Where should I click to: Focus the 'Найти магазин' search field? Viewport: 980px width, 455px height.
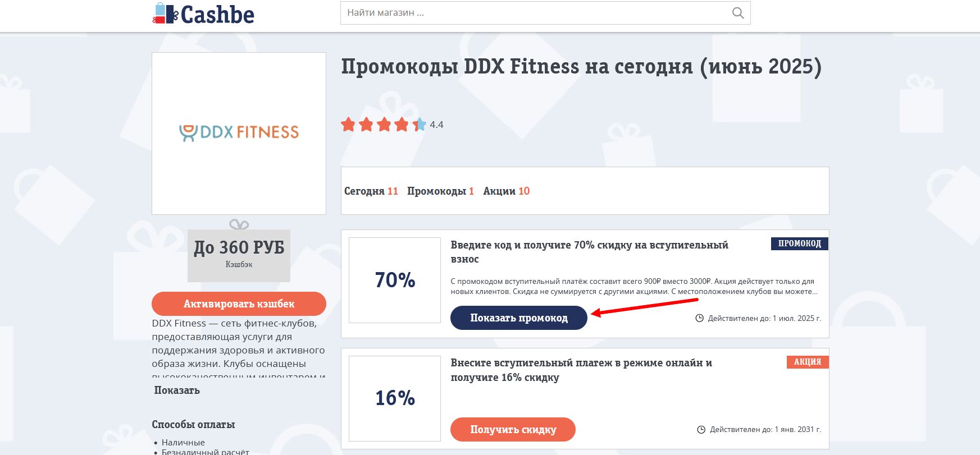point(545,13)
